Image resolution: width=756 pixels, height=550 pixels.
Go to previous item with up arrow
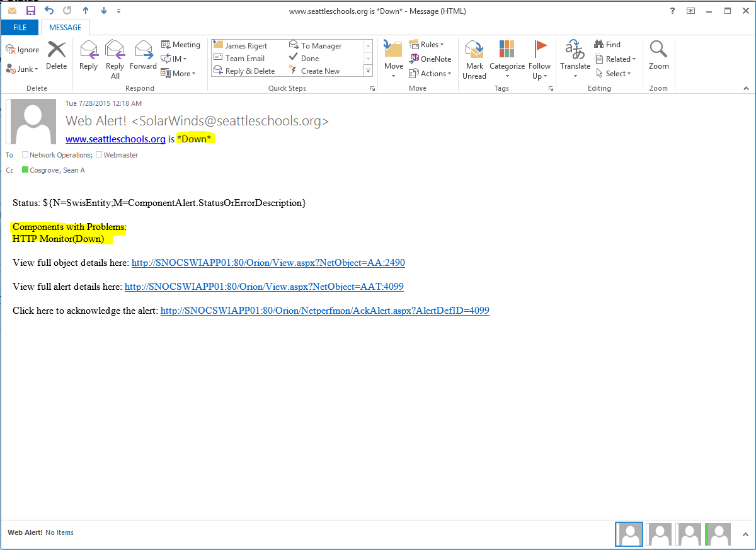(x=86, y=11)
